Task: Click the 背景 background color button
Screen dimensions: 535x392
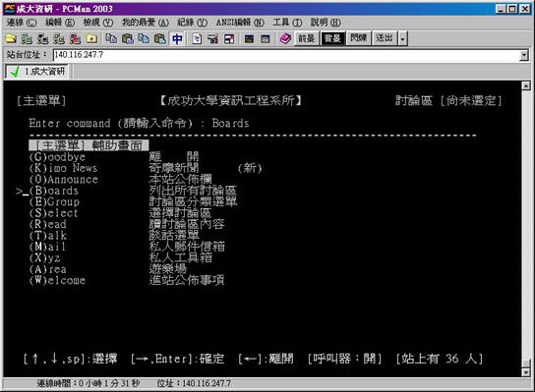Action: (332, 38)
